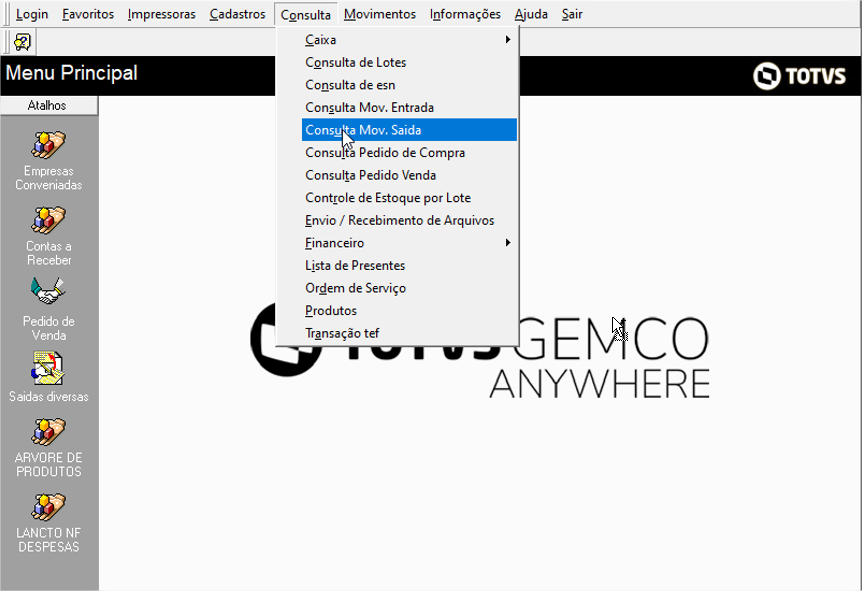Click the Atalhos panel header button

point(49,106)
